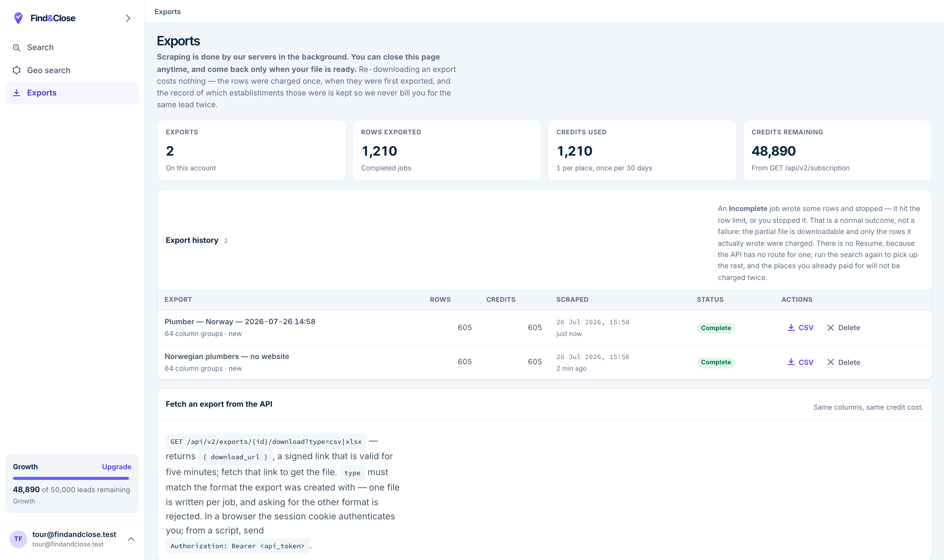
Task: Click the Geo search polygon icon
Action: point(17,70)
